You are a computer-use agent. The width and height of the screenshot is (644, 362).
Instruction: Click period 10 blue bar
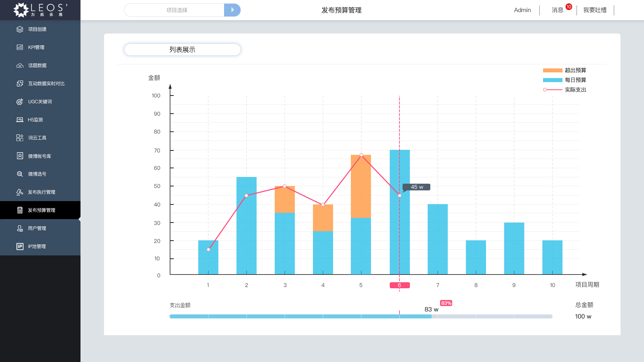[x=552, y=257]
